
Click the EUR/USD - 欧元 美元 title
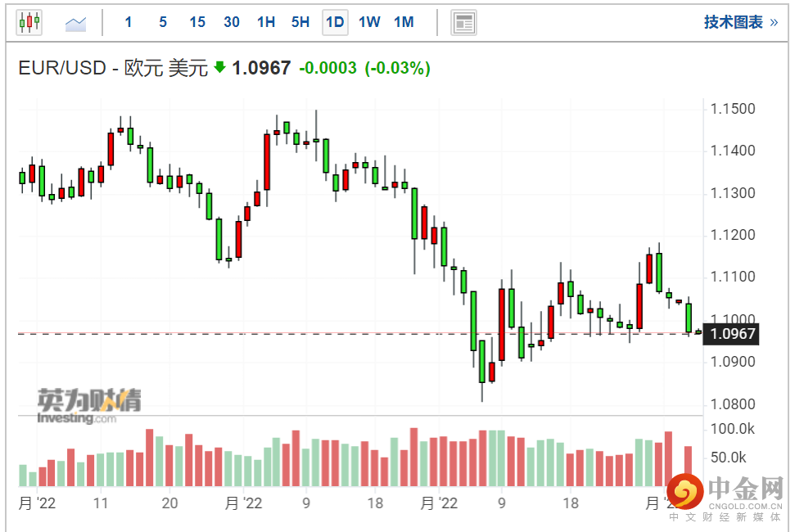point(113,68)
